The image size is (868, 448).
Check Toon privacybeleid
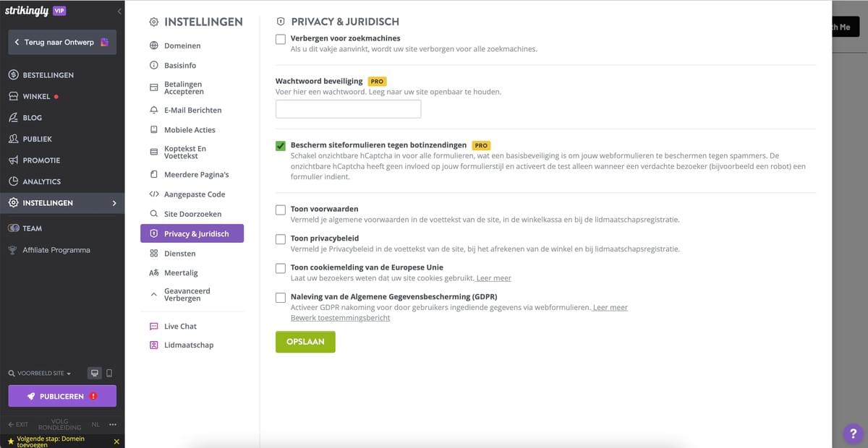(280, 238)
